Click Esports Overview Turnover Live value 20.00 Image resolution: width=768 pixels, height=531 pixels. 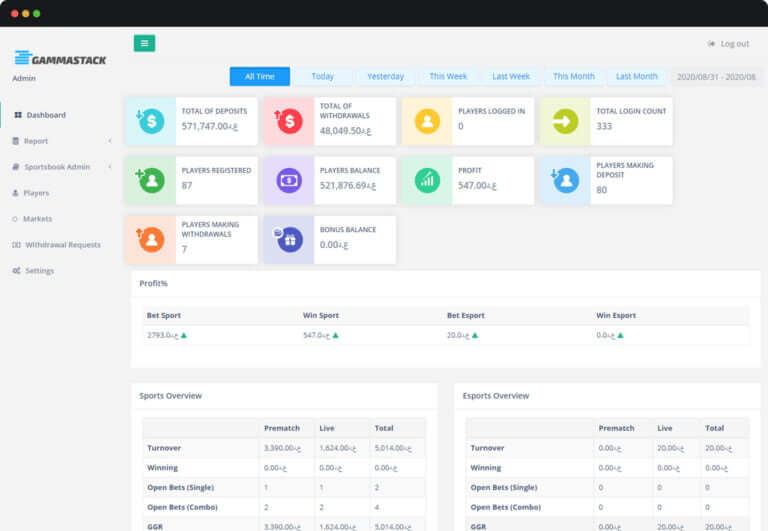click(670, 448)
